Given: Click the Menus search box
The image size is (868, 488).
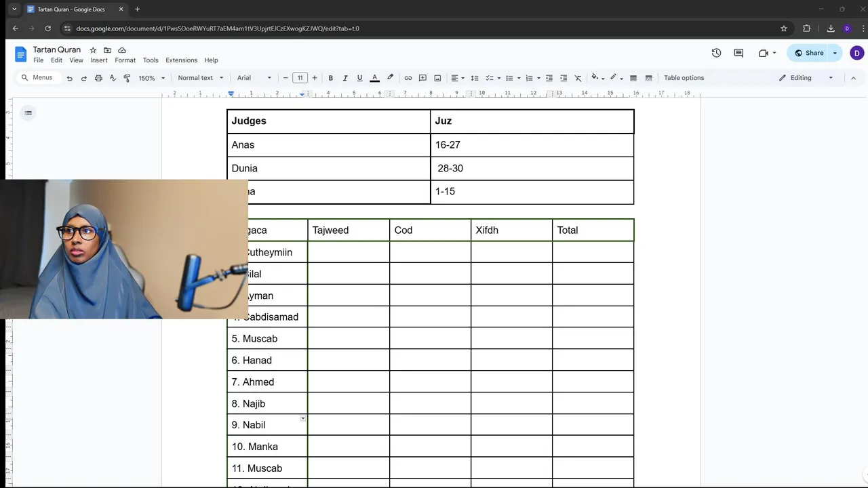Looking at the screenshot, I should click(37, 78).
